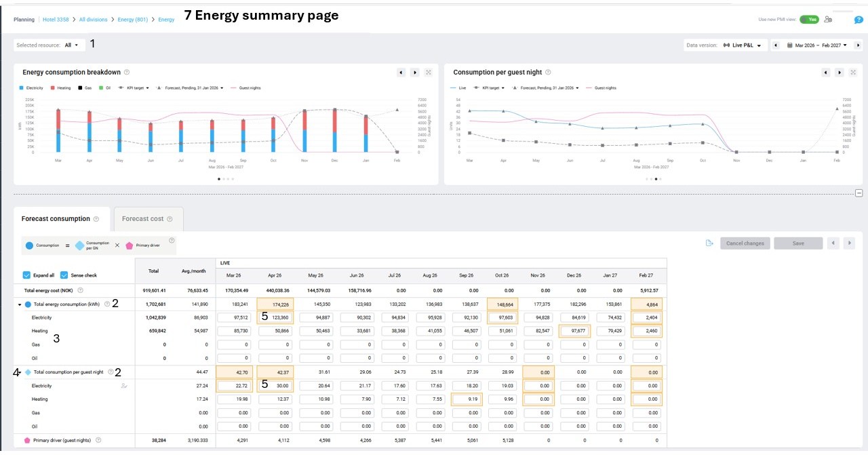Screen dimensions: 868x455
Task: Select the Forecast consumption tab
Action: [60, 219]
